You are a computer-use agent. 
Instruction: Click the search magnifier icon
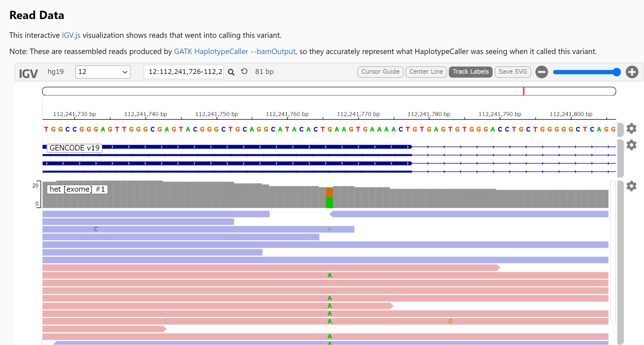(x=231, y=72)
